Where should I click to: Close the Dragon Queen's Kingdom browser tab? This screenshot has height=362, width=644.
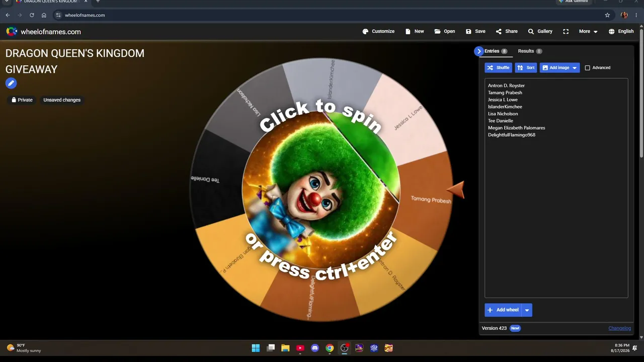[x=86, y=2]
